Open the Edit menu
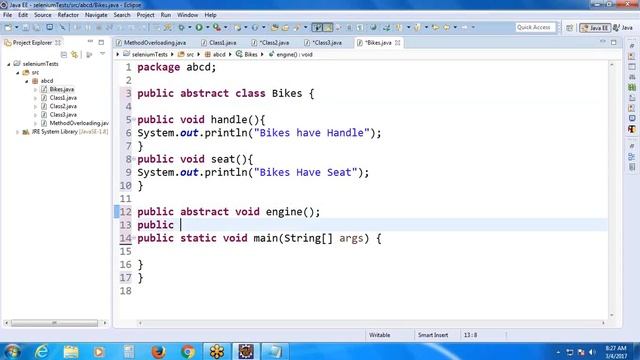 pos(23,15)
